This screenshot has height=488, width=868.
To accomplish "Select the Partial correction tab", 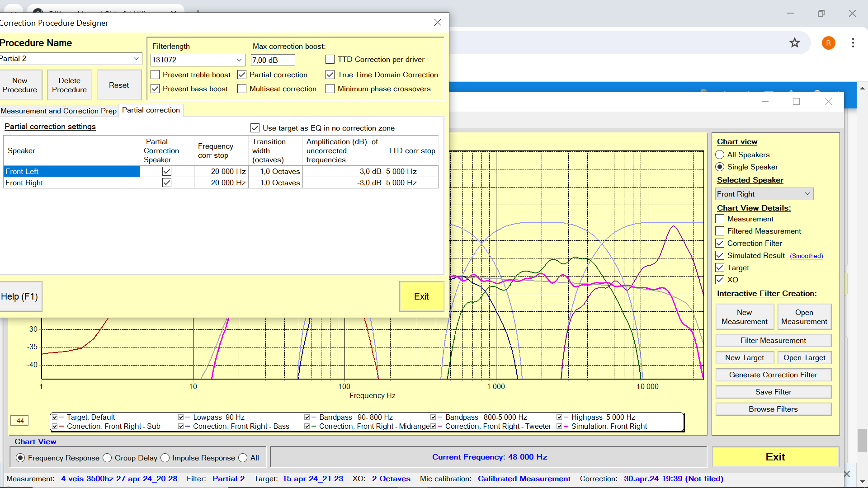I will point(151,110).
